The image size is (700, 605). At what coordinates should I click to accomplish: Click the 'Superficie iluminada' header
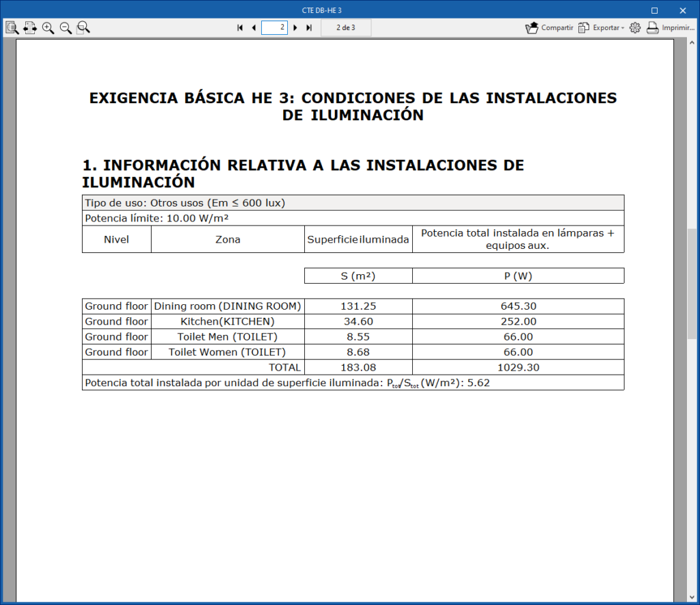coord(358,239)
